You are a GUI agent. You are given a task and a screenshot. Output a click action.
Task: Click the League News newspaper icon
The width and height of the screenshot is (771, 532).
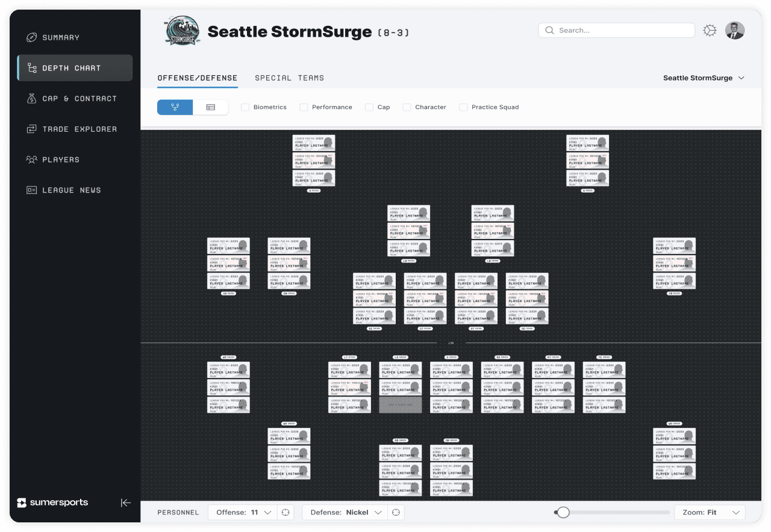tap(31, 190)
